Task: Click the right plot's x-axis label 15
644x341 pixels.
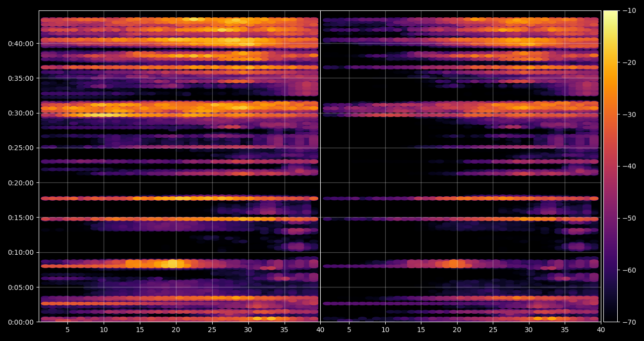Action: click(x=421, y=330)
